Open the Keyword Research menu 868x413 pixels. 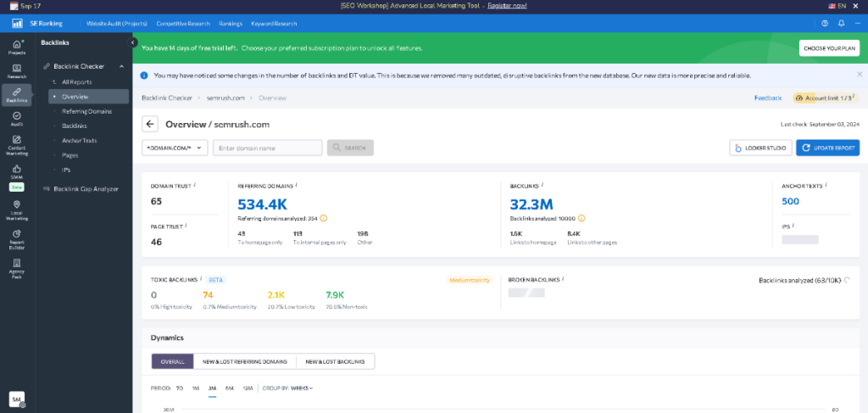[x=274, y=24]
